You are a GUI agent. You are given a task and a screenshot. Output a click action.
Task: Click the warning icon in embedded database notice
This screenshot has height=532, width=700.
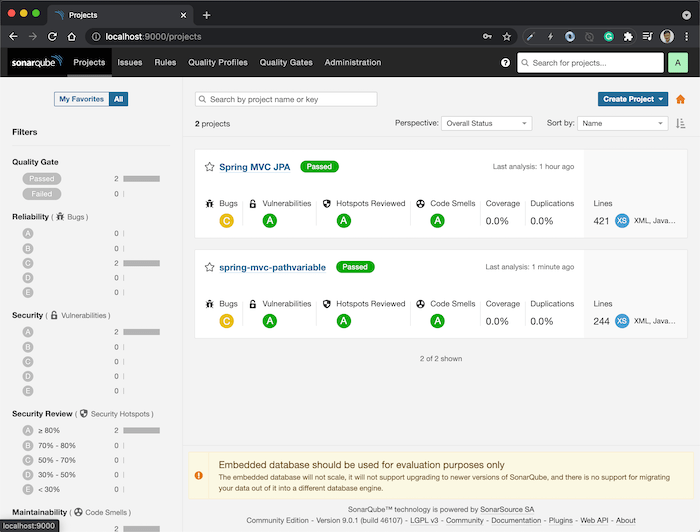coord(199,475)
